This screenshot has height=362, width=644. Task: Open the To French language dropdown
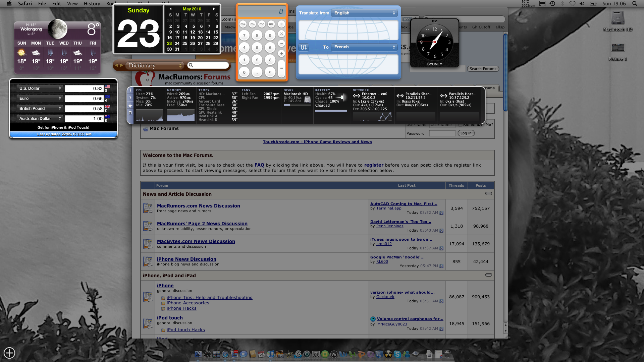[364, 47]
